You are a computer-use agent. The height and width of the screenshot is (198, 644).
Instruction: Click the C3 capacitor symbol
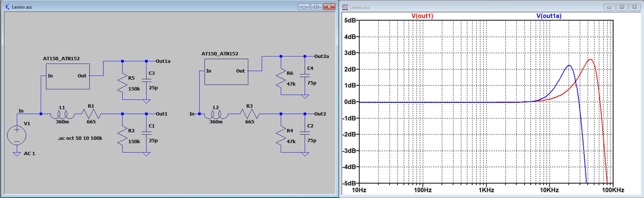click(146, 80)
